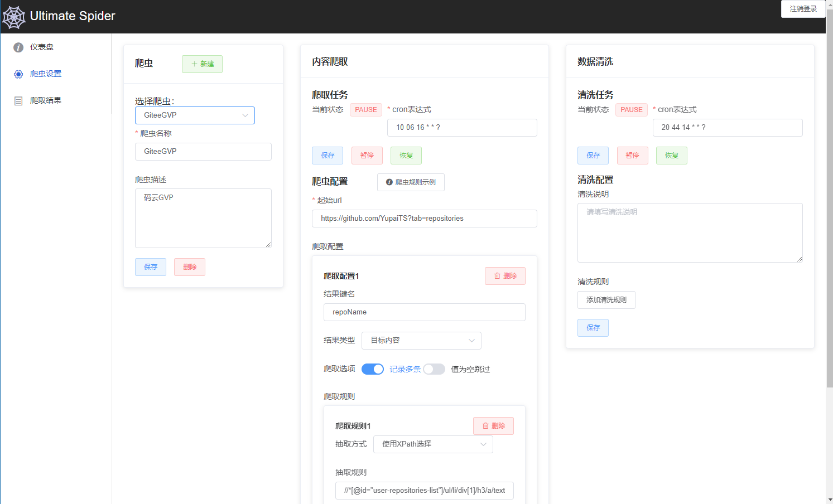
Task: Click the info icon on 爬虫规则示例
Action: click(x=389, y=182)
